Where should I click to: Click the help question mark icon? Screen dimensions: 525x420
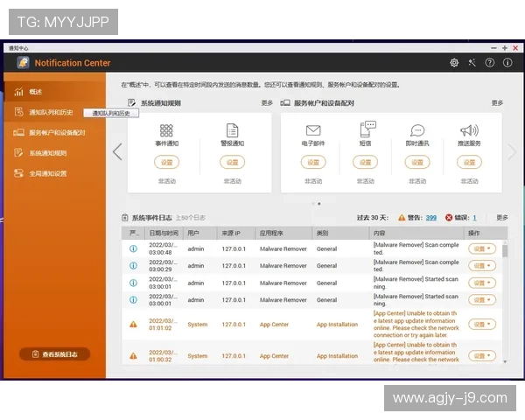pyautogui.click(x=489, y=63)
